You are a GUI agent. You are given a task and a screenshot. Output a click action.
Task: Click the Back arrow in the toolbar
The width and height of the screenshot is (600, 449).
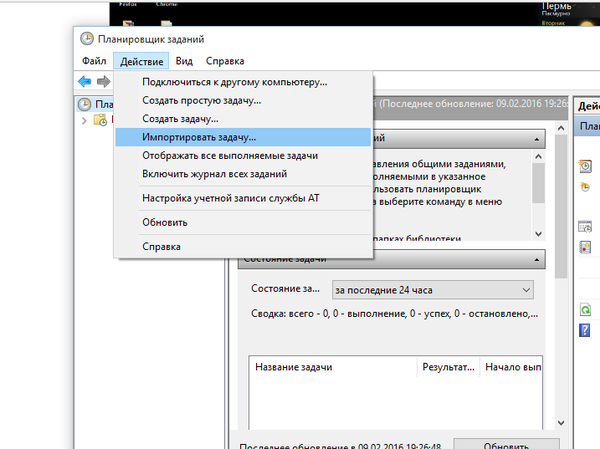tap(85, 81)
